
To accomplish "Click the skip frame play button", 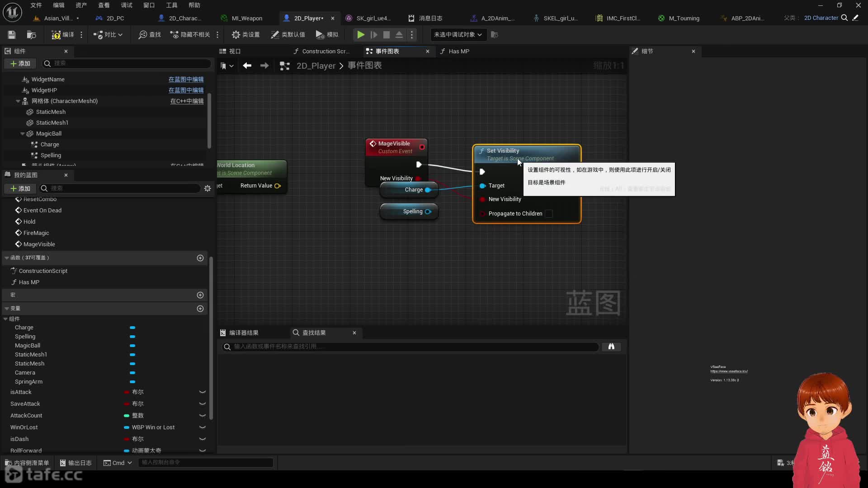I will click(x=373, y=35).
